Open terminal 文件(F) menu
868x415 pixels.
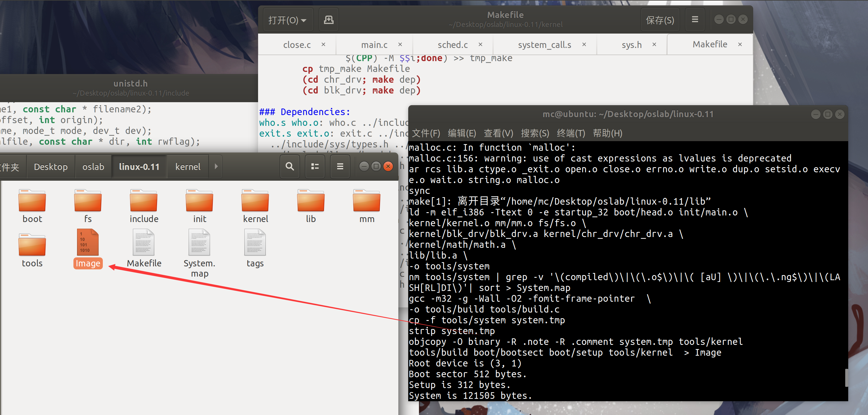coord(426,133)
